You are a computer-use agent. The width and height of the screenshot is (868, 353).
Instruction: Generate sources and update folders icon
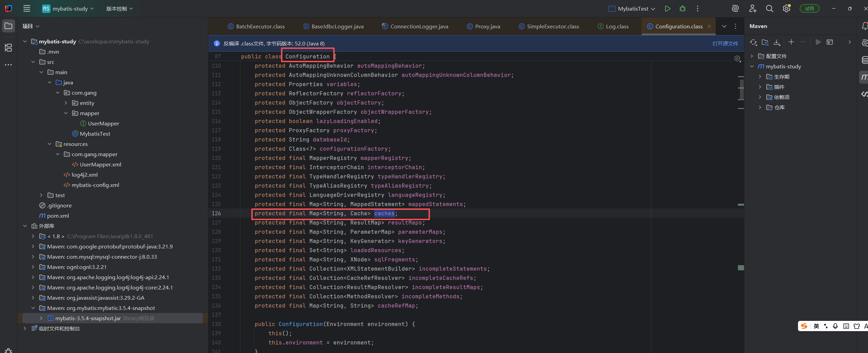click(765, 42)
